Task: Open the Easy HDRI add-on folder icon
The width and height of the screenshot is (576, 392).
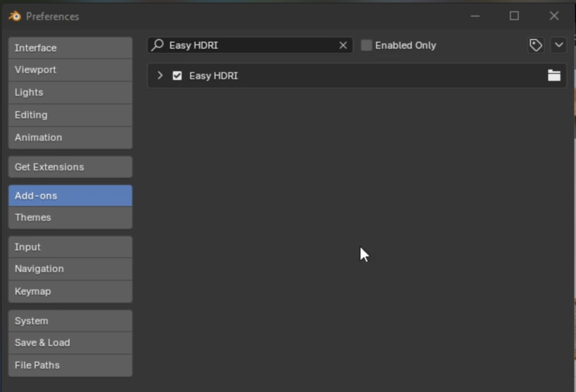Action: 554,75
